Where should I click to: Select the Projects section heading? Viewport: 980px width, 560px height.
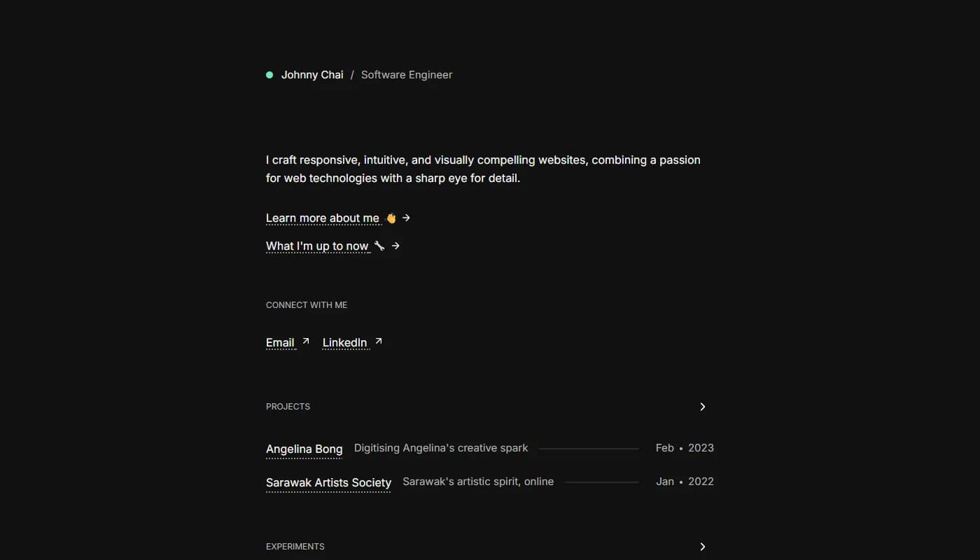(288, 407)
